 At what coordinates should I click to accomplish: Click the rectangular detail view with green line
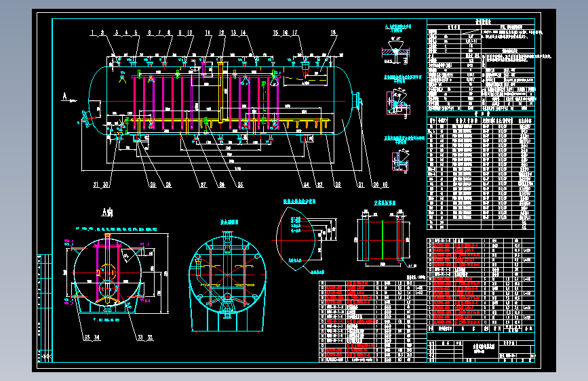[x=383, y=239]
